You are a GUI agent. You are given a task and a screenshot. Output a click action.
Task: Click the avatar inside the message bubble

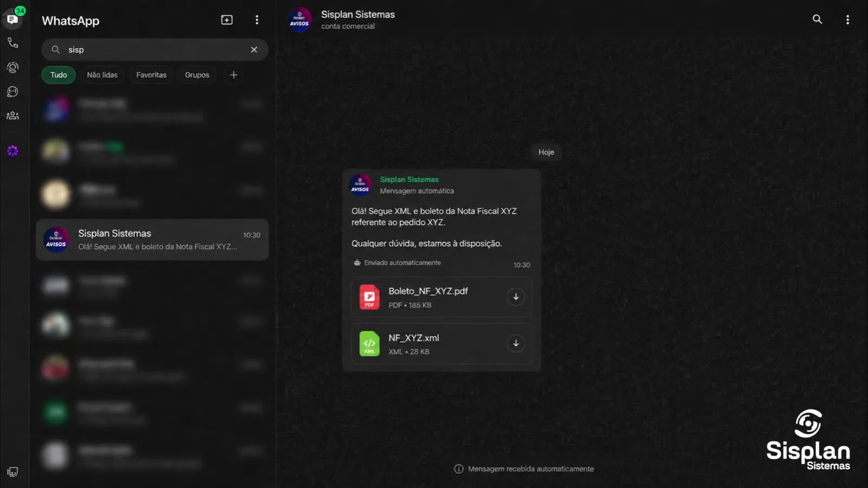[360, 185]
